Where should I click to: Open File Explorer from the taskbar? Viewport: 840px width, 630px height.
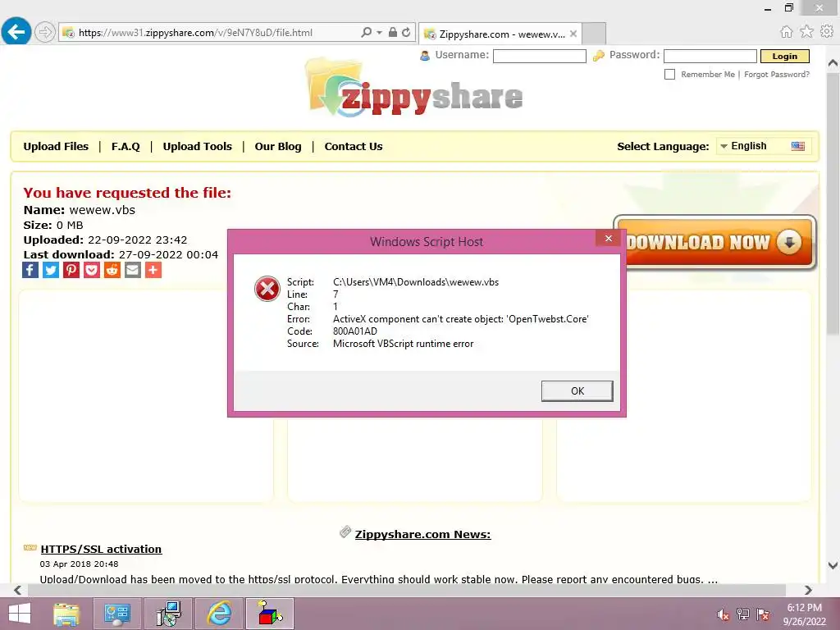(66, 614)
